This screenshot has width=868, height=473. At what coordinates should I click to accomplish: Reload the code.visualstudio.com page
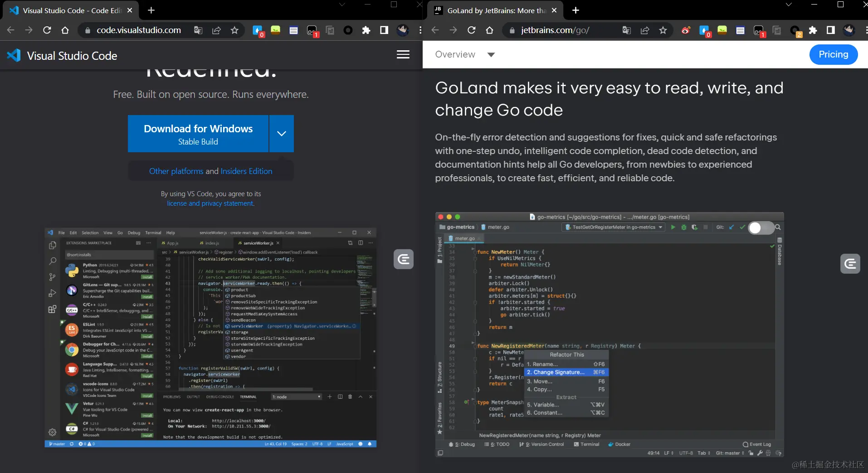tap(47, 30)
